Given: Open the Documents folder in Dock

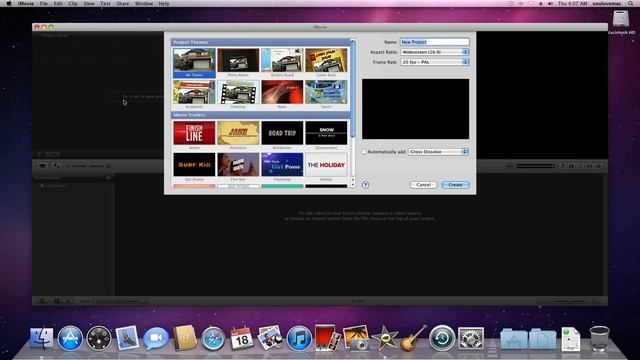Looking at the screenshot, I should (x=542, y=338).
